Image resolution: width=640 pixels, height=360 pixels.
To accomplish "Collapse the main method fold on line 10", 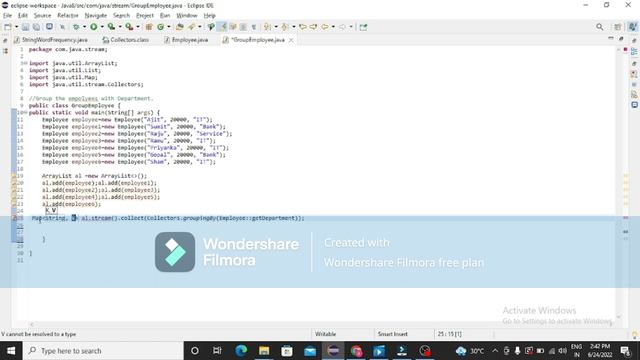I will click(26, 113).
